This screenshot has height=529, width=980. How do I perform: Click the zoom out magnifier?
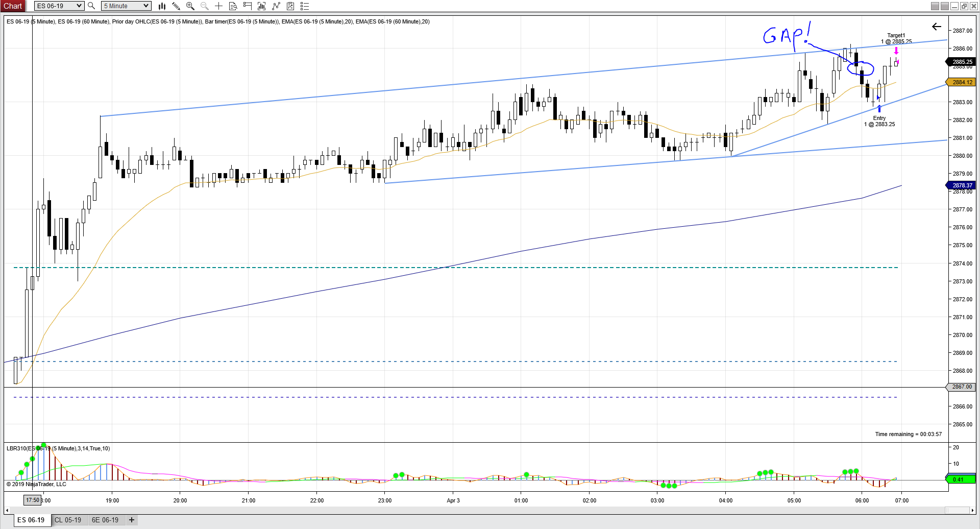(x=205, y=6)
